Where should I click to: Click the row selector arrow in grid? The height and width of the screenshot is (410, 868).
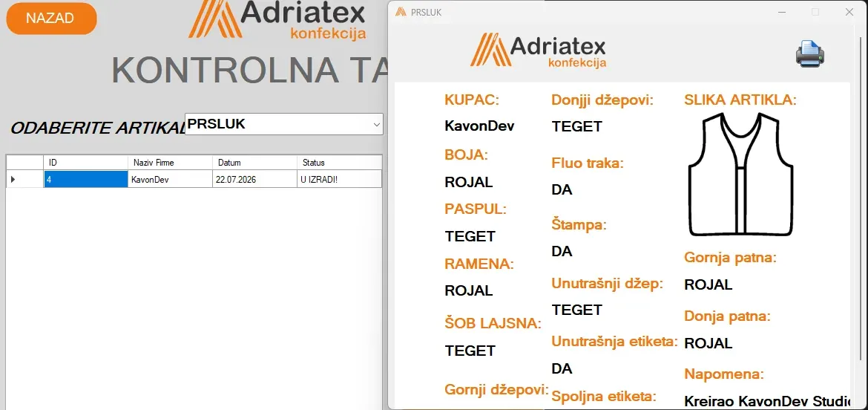coord(13,180)
